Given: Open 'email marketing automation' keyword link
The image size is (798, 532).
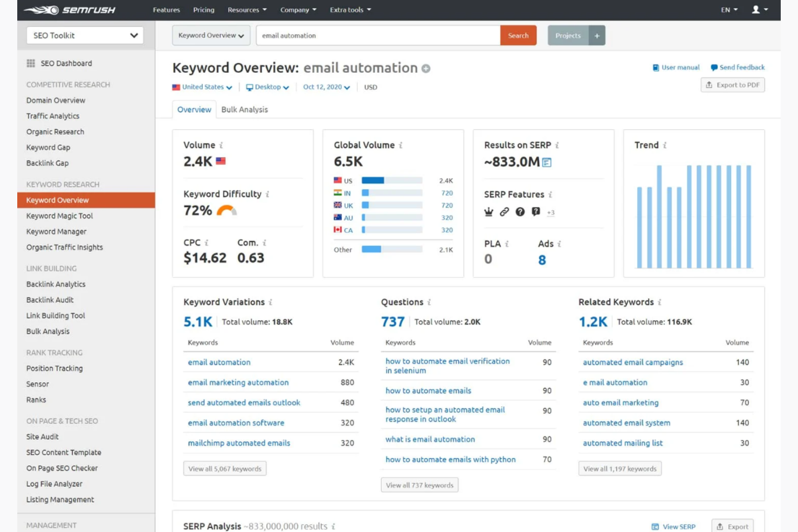Looking at the screenshot, I should click(x=238, y=383).
